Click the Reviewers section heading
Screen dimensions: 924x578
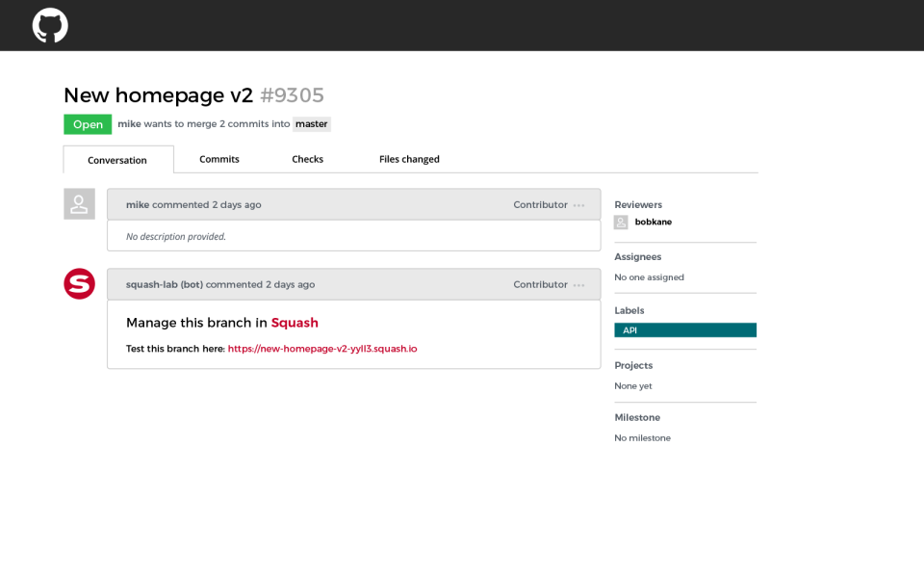click(638, 204)
